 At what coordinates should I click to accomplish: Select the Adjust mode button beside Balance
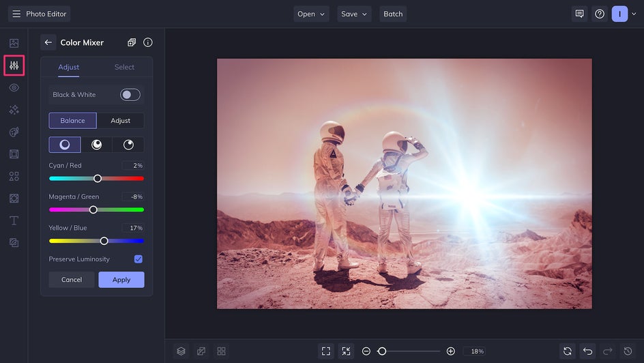120,121
